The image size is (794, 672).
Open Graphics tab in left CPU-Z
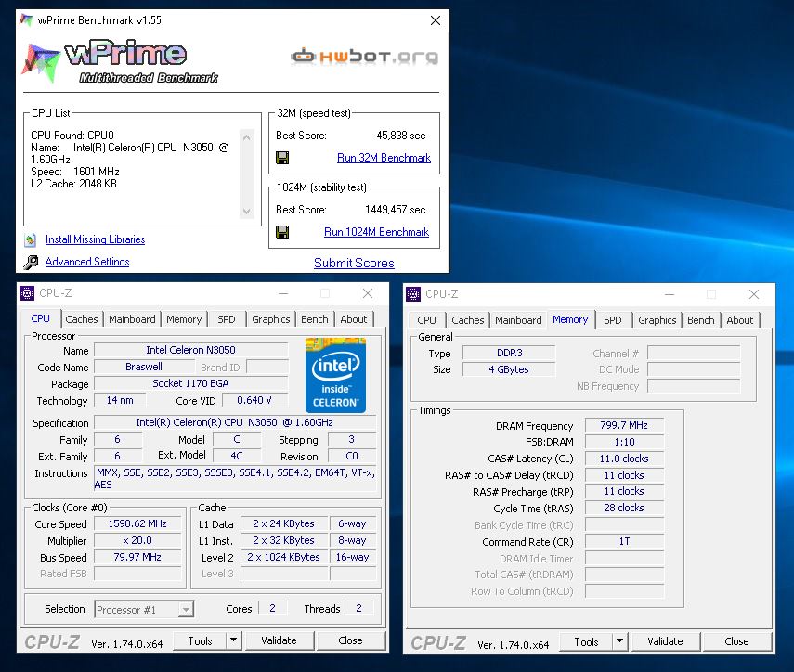(271, 319)
